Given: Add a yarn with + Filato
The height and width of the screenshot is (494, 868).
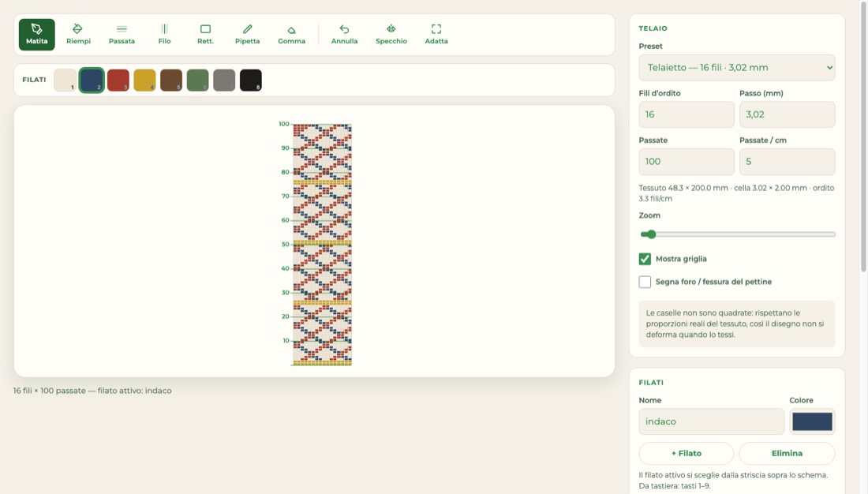Looking at the screenshot, I should 687,453.
